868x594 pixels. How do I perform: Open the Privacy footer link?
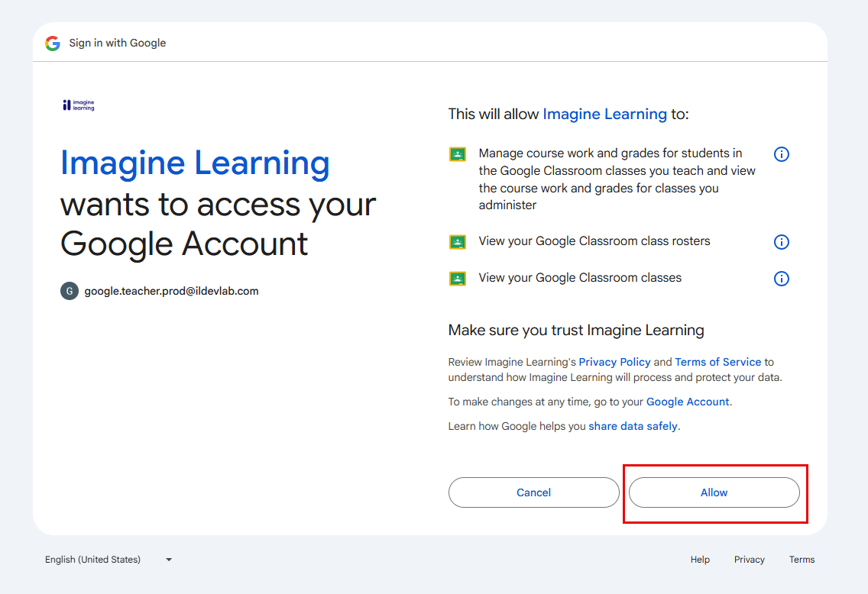tap(749, 559)
